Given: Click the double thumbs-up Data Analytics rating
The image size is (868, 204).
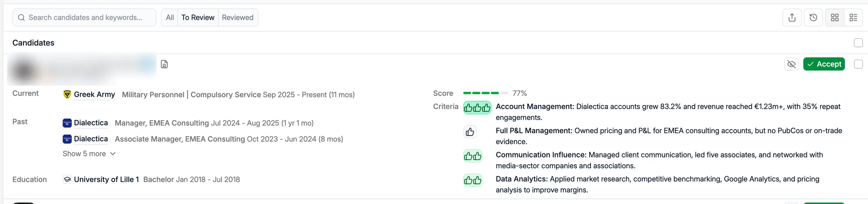Looking at the screenshot, I should (473, 180).
